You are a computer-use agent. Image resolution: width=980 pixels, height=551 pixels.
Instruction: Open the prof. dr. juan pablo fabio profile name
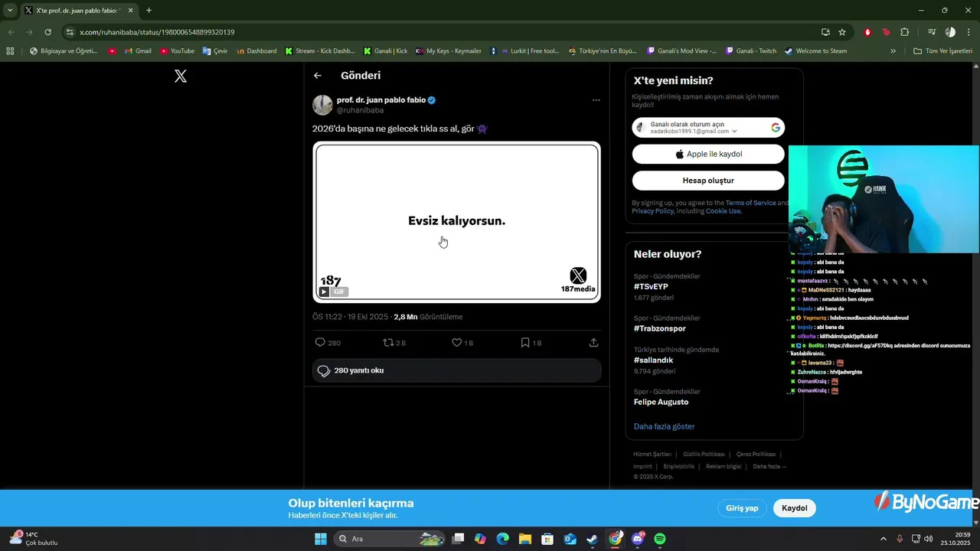[381, 99]
